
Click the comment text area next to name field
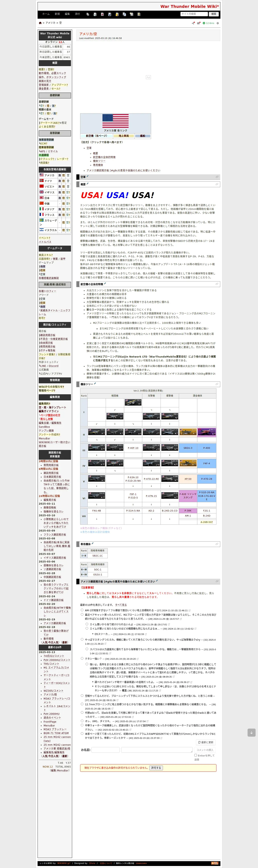pos(157,750)
